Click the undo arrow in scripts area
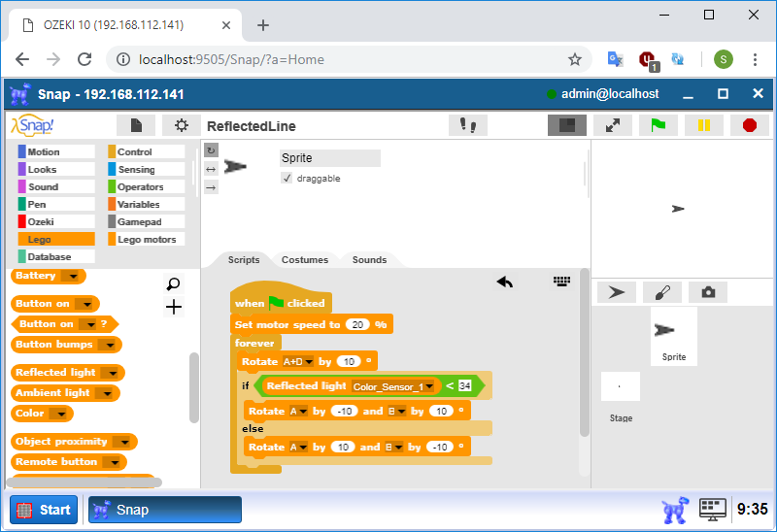Viewport: 777px width, 532px height. (x=505, y=282)
